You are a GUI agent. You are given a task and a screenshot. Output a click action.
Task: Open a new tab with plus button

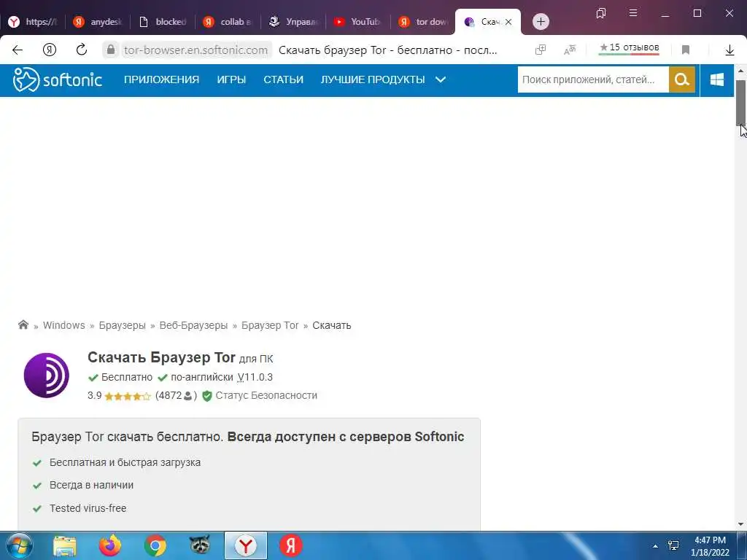(x=541, y=22)
